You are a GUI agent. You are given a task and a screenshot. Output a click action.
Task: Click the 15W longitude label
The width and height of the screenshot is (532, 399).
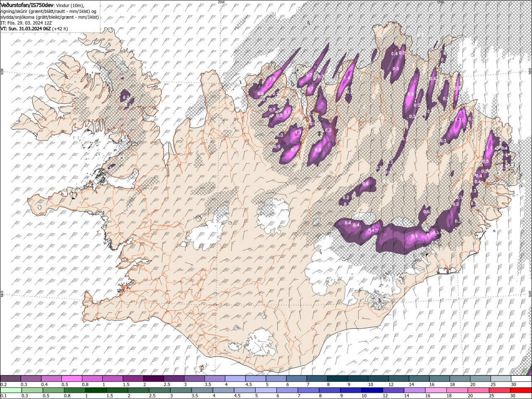(x=440, y=2)
